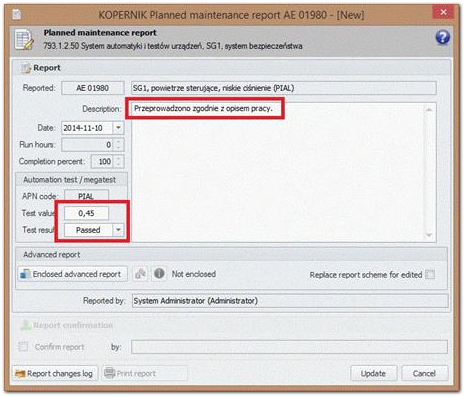Screen dimensions: 465x397
Task: Click the Report section header icon
Action: 26,68
